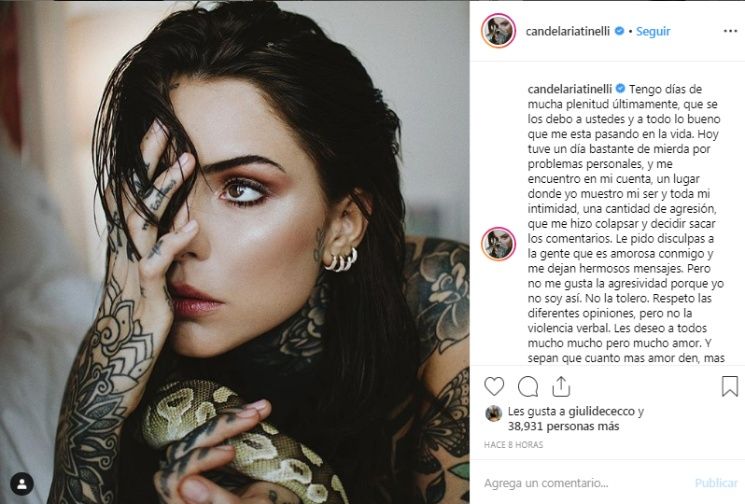Screen dimensions: 745x504
Task: Visit giulidececco's profile link
Action: click(602, 411)
